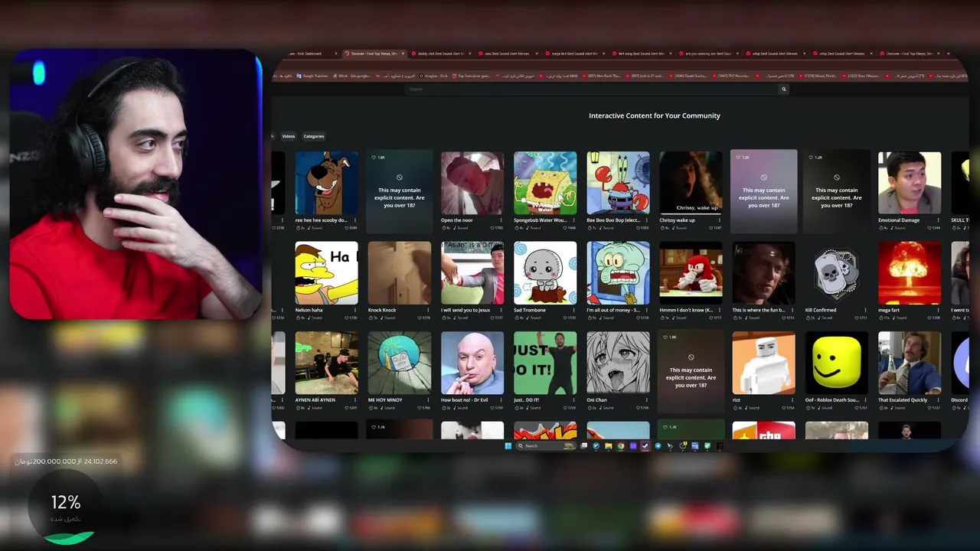The image size is (980, 551).
Task: Click the That Escalated Quickly title text
Action: [x=903, y=400]
